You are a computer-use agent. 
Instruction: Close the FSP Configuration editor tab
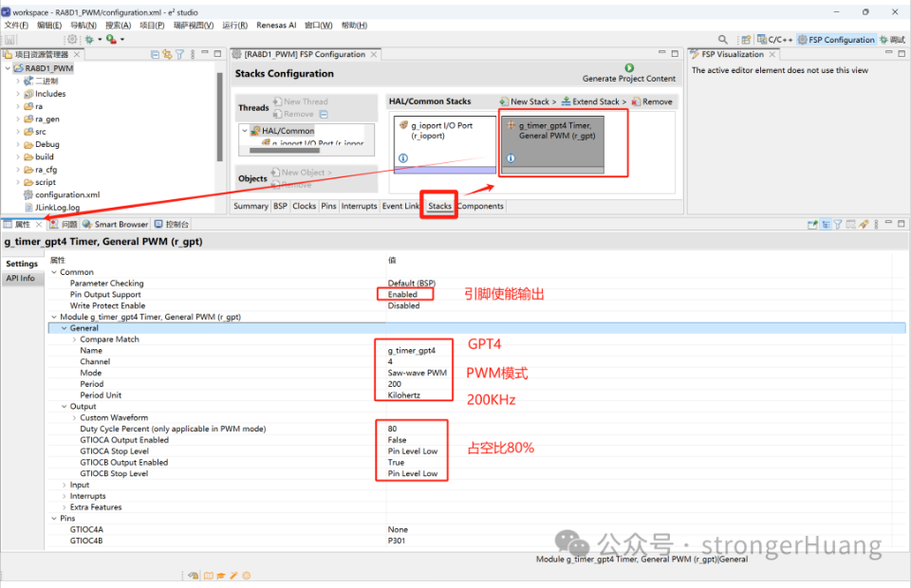[374, 54]
